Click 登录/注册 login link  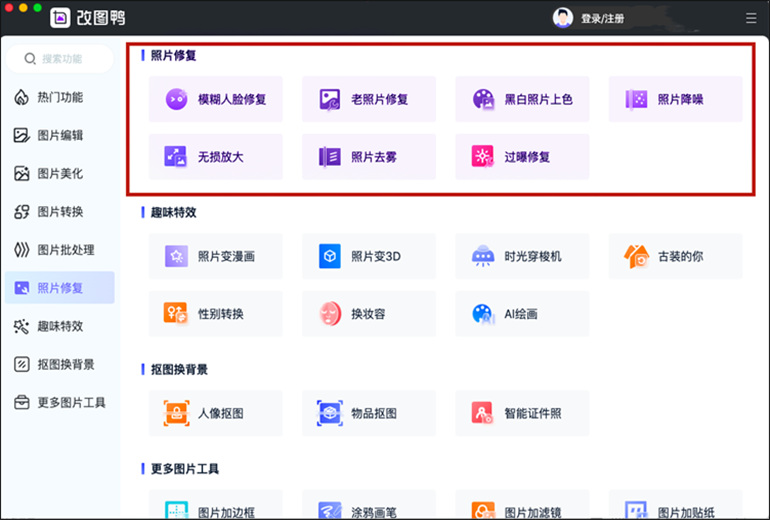tap(602, 18)
